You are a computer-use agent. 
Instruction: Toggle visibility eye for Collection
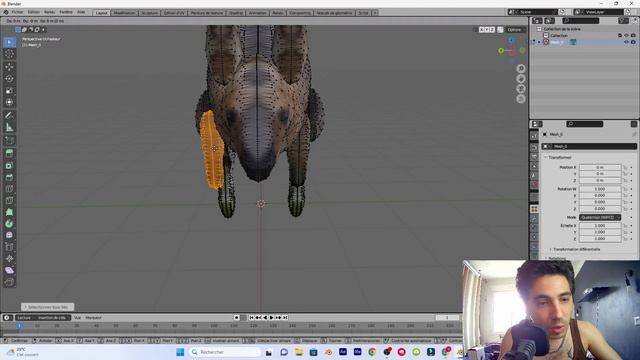[x=627, y=36]
